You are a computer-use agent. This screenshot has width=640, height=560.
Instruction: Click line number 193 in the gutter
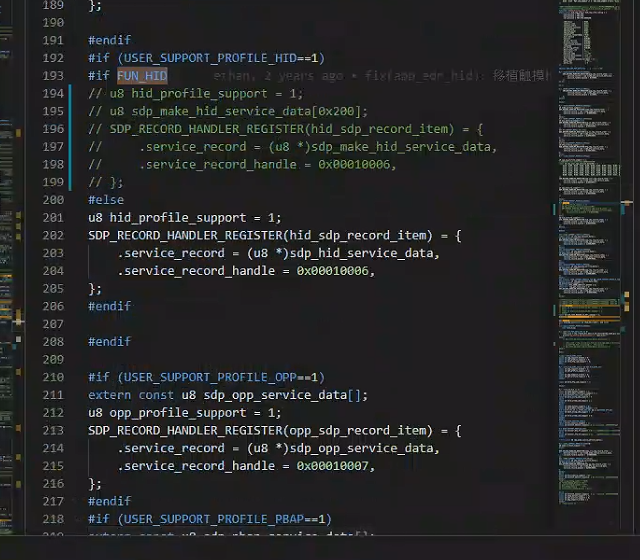(x=53, y=76)
